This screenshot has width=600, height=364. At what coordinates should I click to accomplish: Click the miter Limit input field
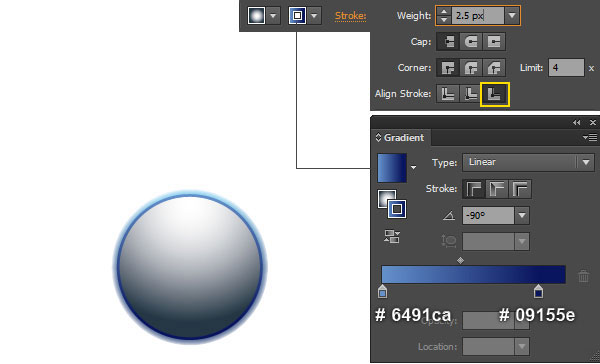point(566,68)
